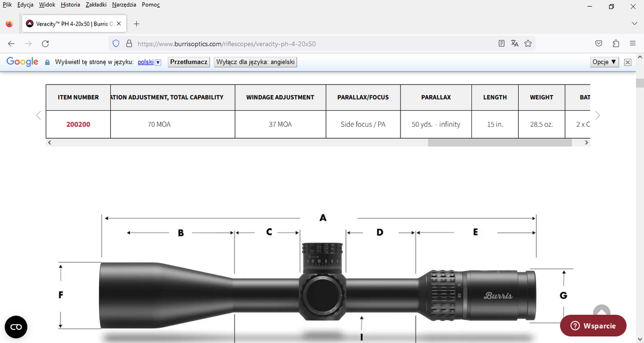Bookmark this page with the star icon
The height and width of the screenshot is (343, 644).
528,44
